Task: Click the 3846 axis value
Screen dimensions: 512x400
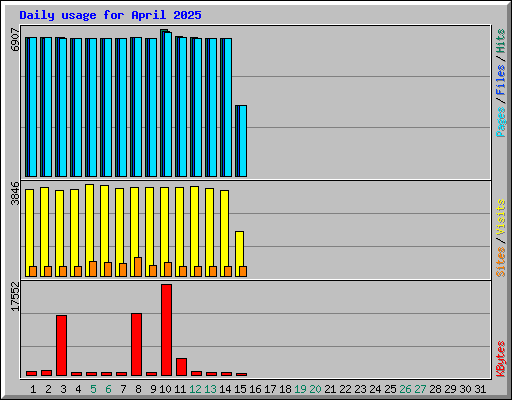Action: (15, 193)
